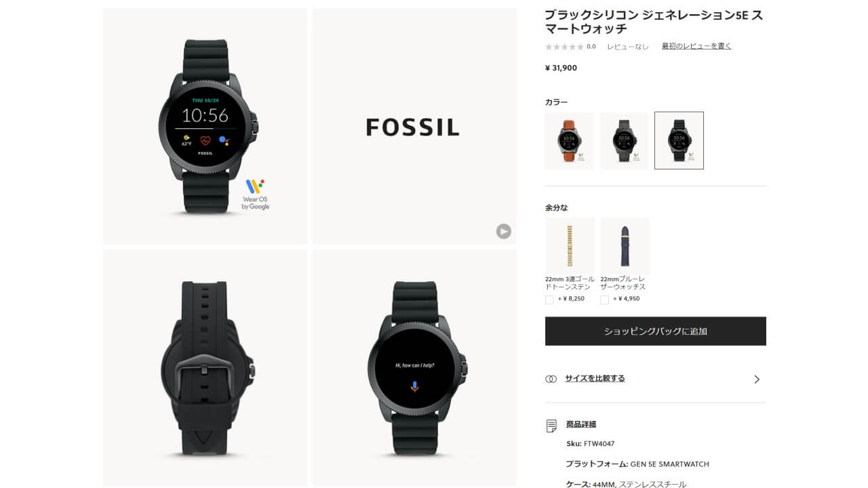
Task: Open the gold-tone stainless strap thumbnail
Action: point(570,245)
